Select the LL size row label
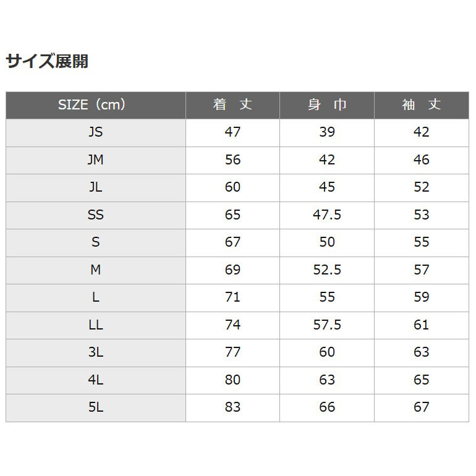Screen dimensions: 476x476 tap(96, 325)
